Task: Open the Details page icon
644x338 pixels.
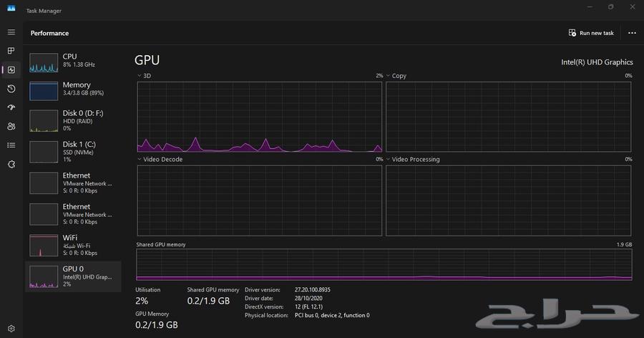Action: [x=11, y=145]
